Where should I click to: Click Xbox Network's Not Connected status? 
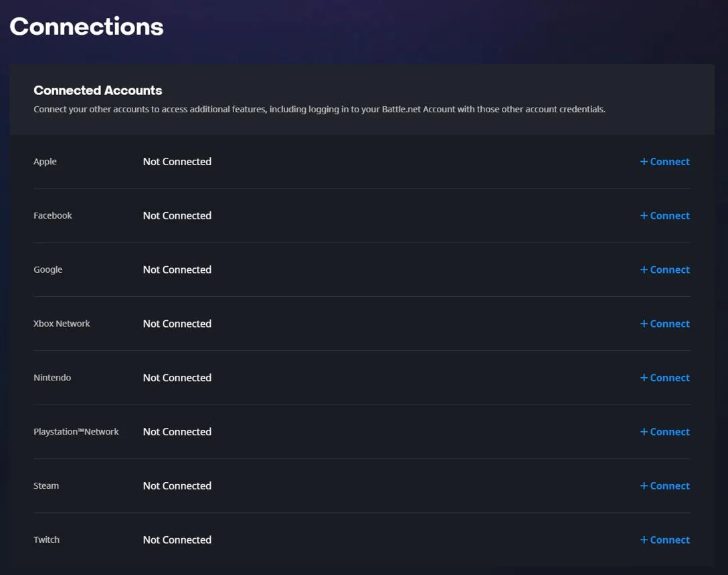177,324
